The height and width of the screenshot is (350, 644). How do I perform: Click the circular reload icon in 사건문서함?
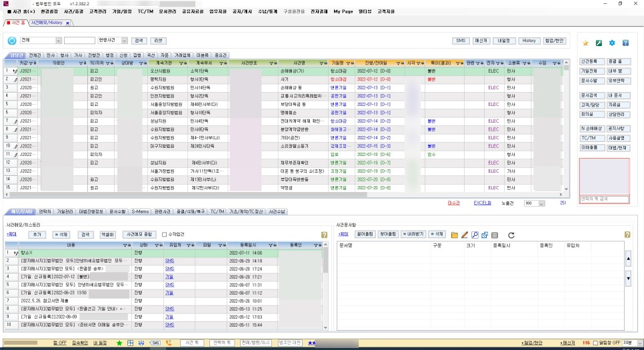tap(511, 235)
